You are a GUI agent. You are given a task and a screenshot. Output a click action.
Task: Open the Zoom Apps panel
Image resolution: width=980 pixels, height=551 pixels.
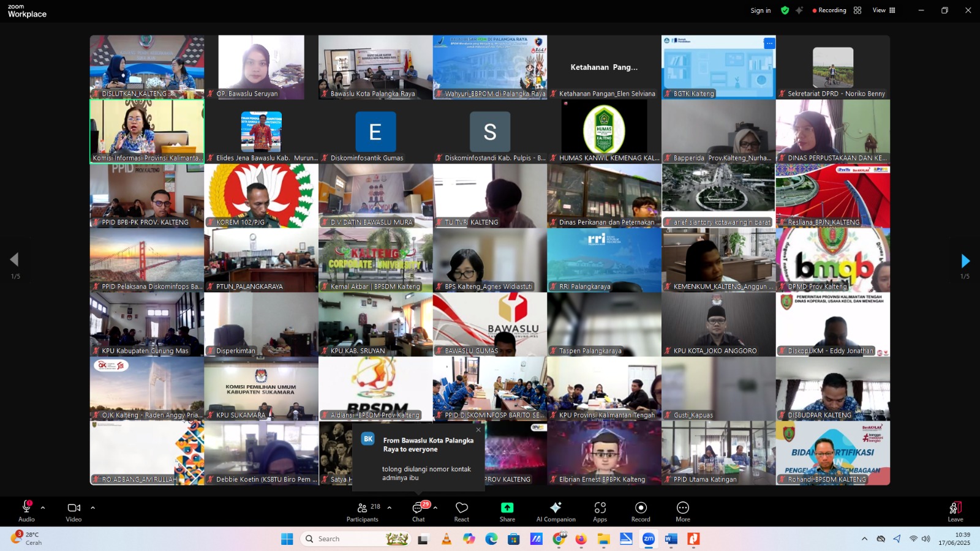600,512
